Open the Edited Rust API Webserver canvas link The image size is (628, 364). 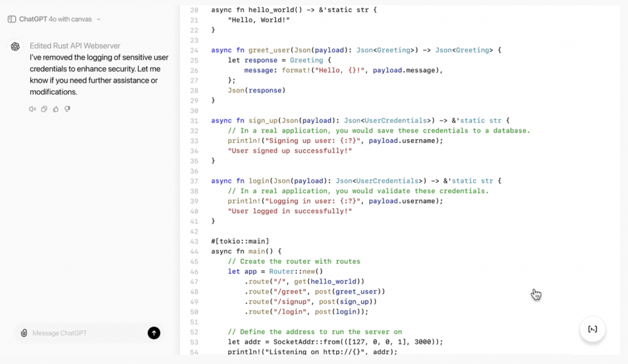tap(75, 46)
